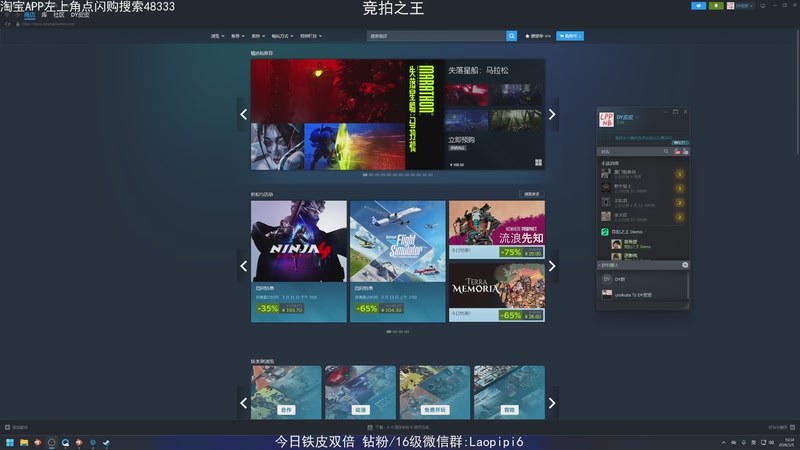Expand the 特别栏目 store menu dropdown
This screenshot has height=450, width=800.
pyautogui.click(x=311, y=36)
